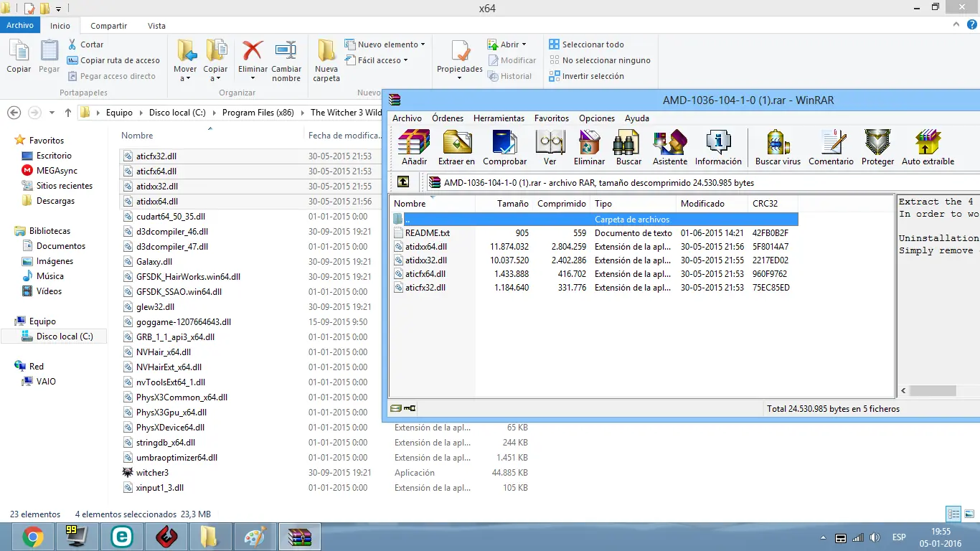
Task: Collapse the Explorer ribbon with the chevron
Action: click(x=957, y=25)
